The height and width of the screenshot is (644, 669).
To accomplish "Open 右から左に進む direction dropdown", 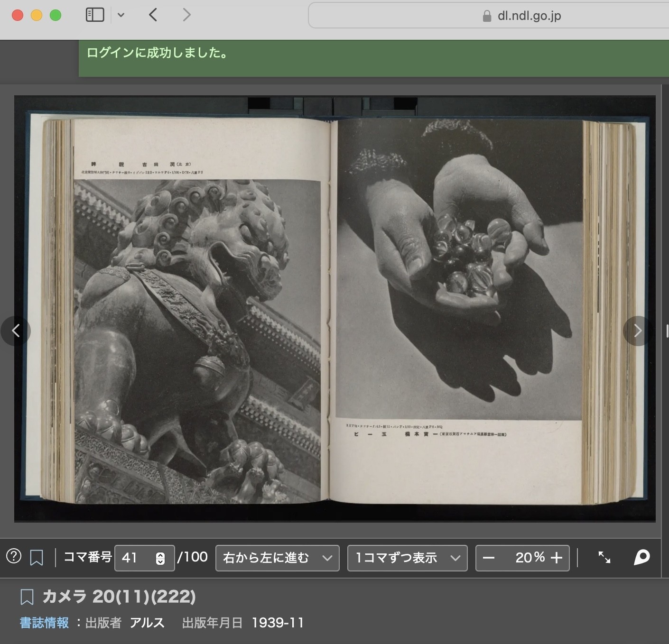I will 278,558.
